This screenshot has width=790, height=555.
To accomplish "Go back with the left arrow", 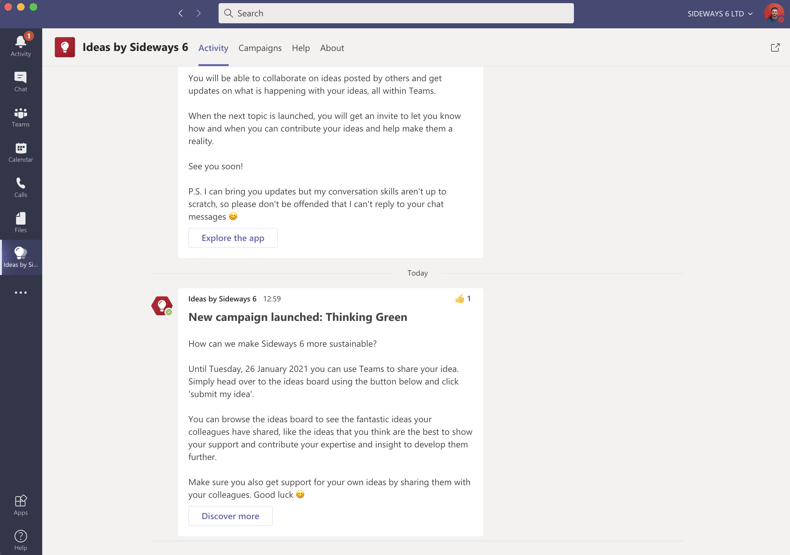I will [x=180, y=14].
